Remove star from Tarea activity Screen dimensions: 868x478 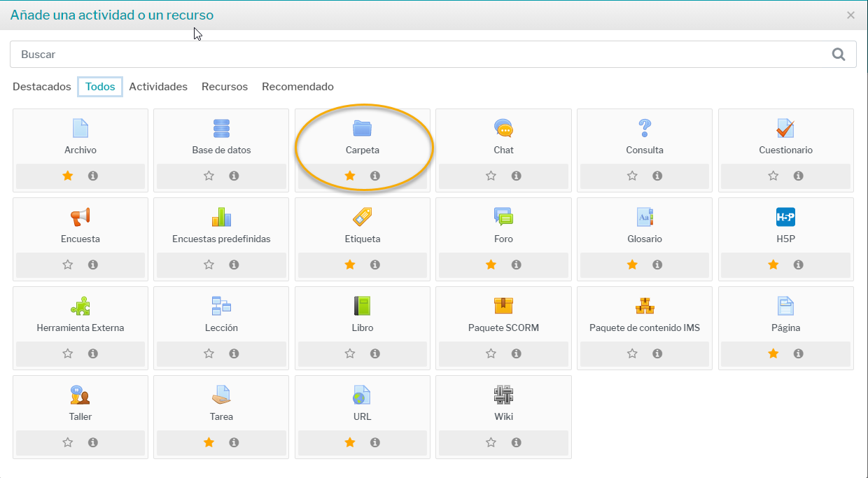coord(209,442)
